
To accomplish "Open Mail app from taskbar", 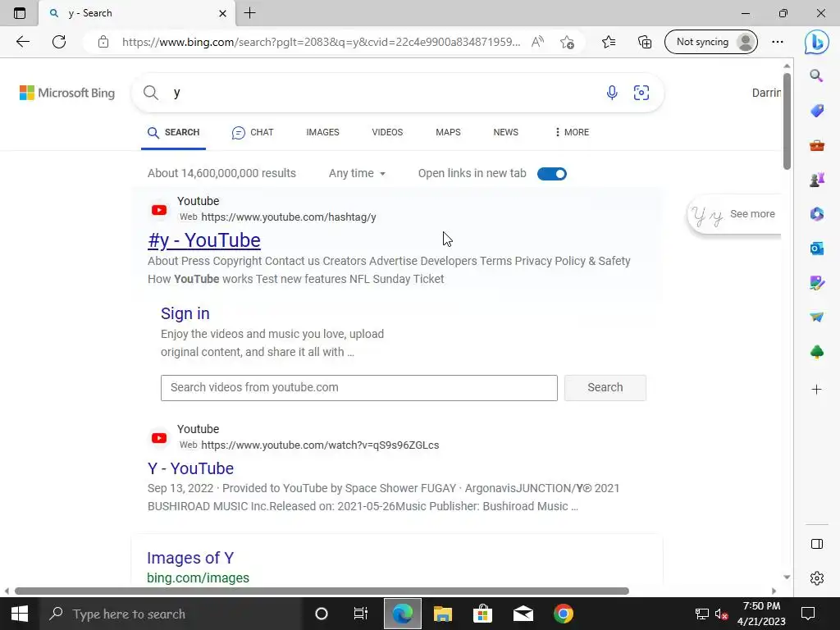I will (523, 614).
